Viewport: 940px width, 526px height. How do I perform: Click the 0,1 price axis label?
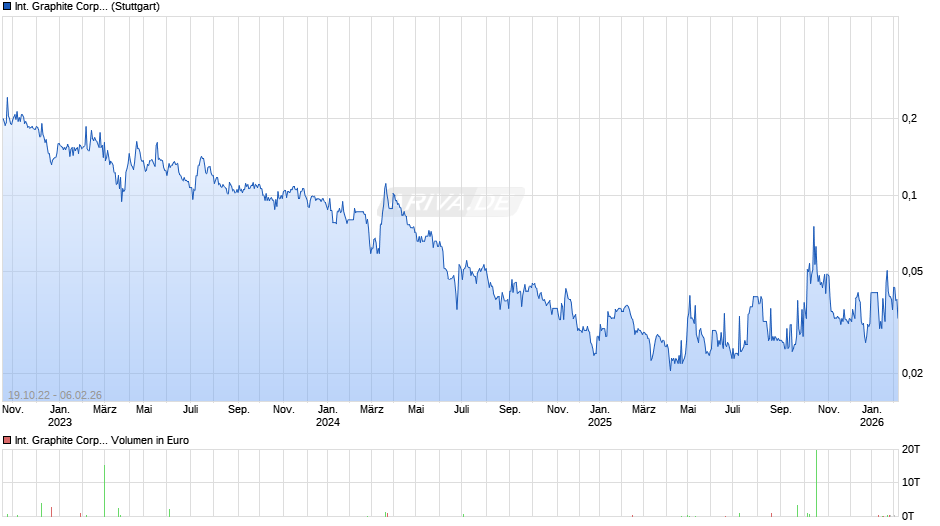click(909, 195)
